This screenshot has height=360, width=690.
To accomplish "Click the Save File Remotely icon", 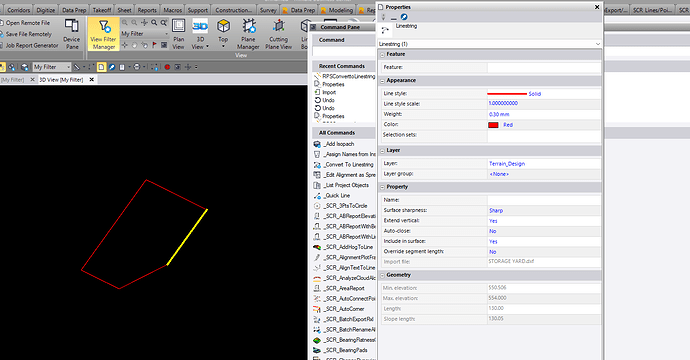I will [2, 34].
